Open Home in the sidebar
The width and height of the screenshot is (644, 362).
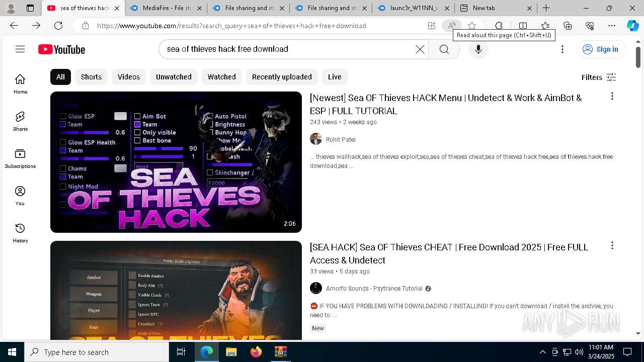(20, 84)
